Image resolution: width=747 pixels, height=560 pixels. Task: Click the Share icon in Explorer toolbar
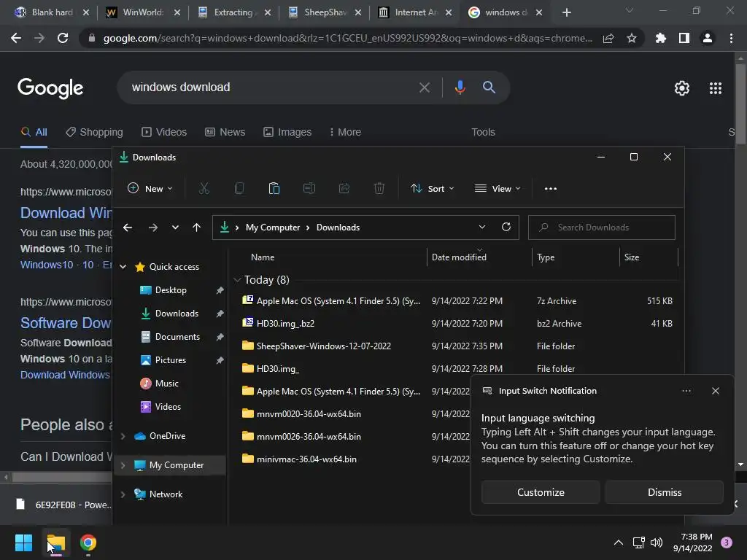click(x=344, y=189)
